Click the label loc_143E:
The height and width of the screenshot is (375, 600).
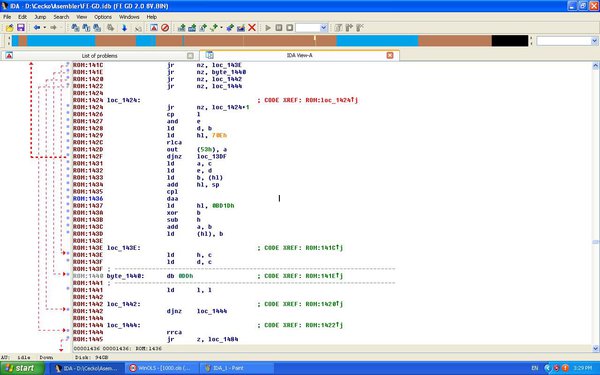[x=124, y=248]
